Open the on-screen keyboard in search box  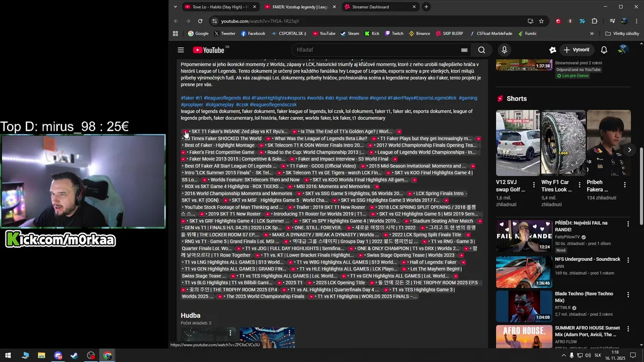(464, 50)
